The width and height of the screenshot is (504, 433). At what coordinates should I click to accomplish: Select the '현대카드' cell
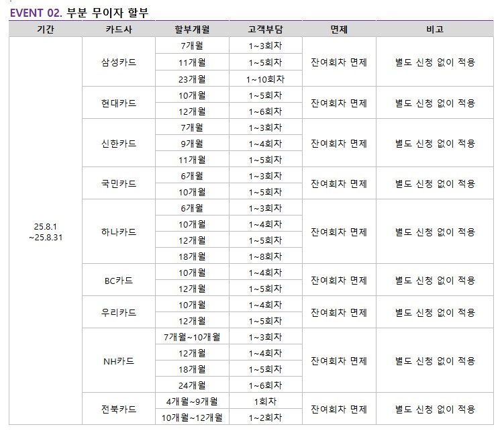click(119, 103)
